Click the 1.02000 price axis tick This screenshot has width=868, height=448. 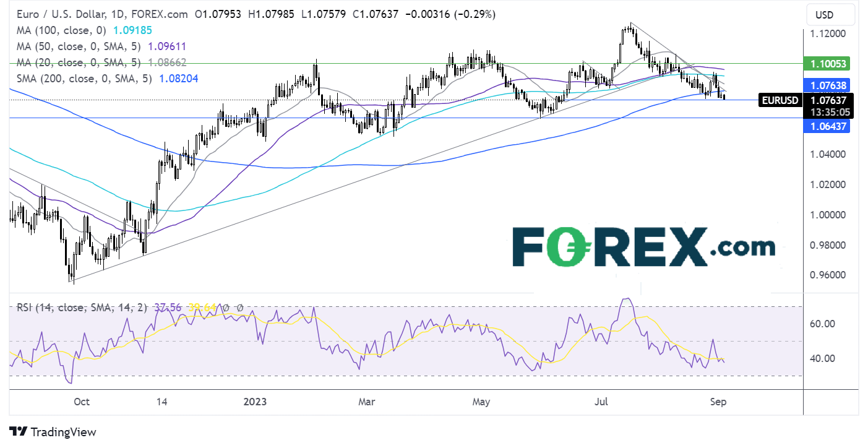pyautogui.click(x=828, y=184)
